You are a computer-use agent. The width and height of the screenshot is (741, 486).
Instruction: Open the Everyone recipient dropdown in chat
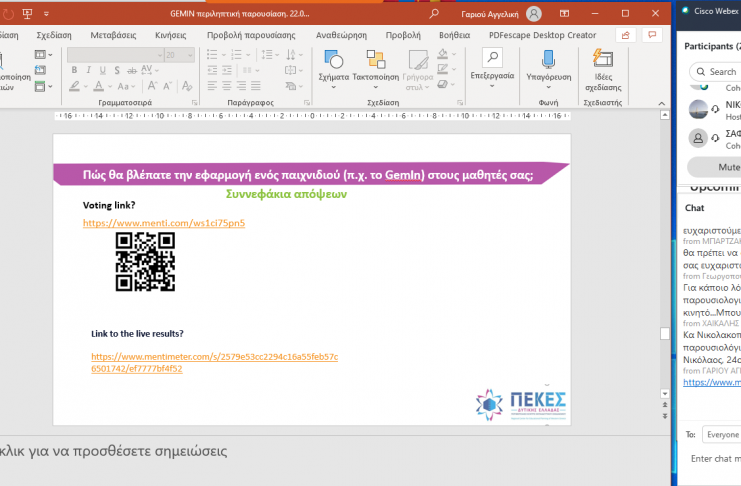pos(723,435)
